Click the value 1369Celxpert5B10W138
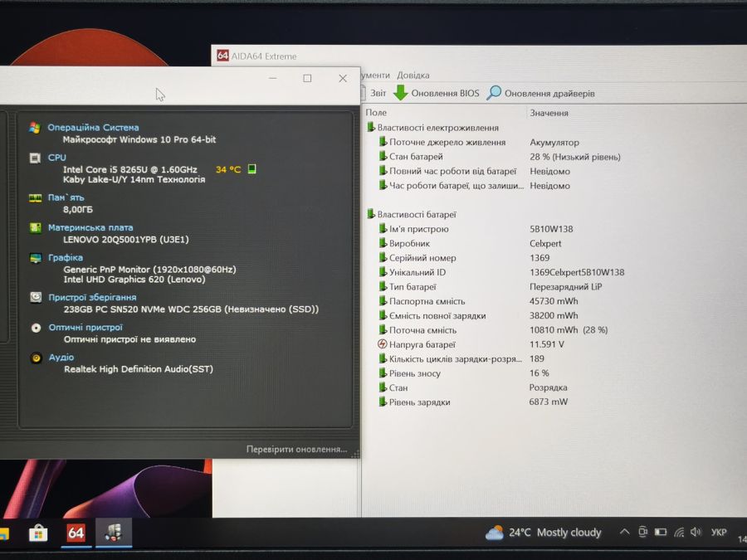The width and height of the screenshot is (747, 560). coord(577,272)
